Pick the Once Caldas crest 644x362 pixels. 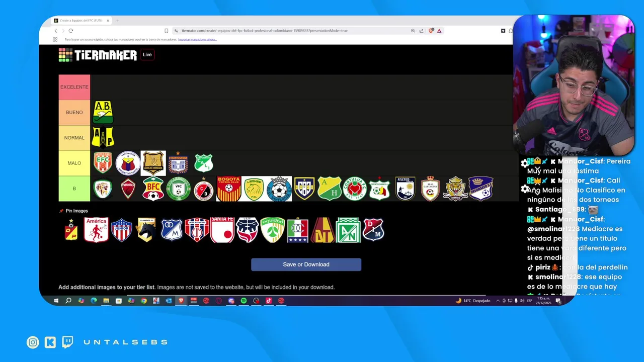click(297, 230)
